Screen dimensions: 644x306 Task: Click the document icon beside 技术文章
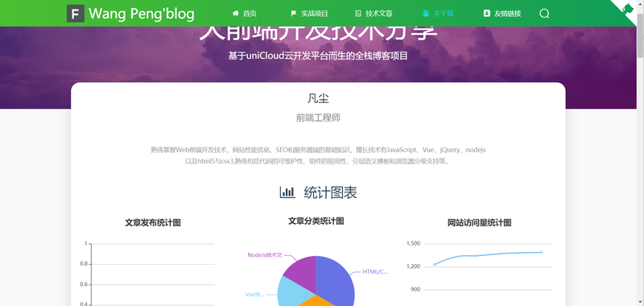[357, 14]
